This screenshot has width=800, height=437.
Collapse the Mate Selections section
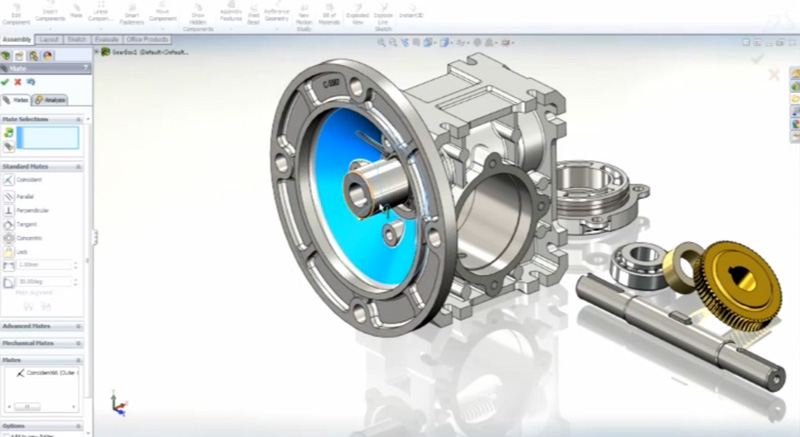[79, 119]
